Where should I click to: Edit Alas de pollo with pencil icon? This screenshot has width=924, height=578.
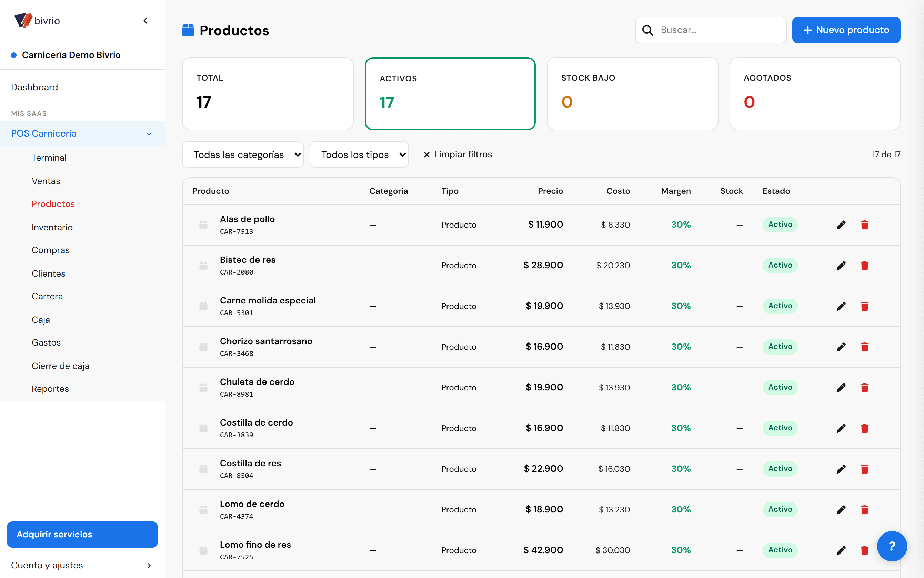(841, 225)
